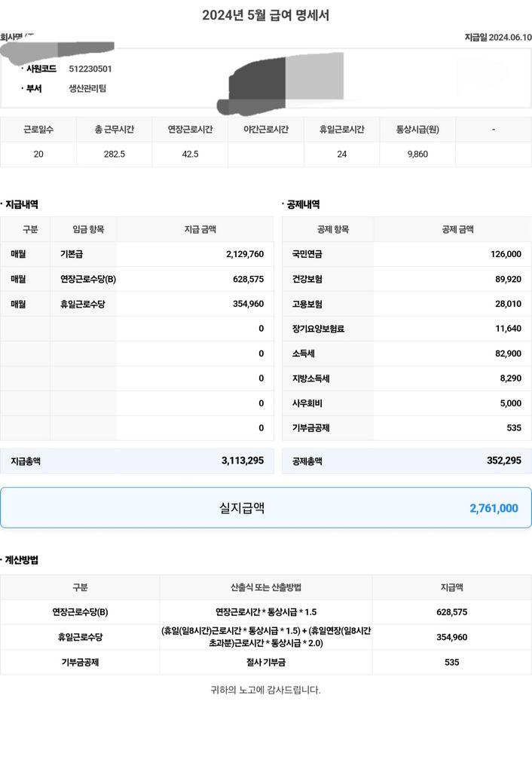
Task: Select the 공제총액 total 352,295
Action: click(x=503, y=461)
